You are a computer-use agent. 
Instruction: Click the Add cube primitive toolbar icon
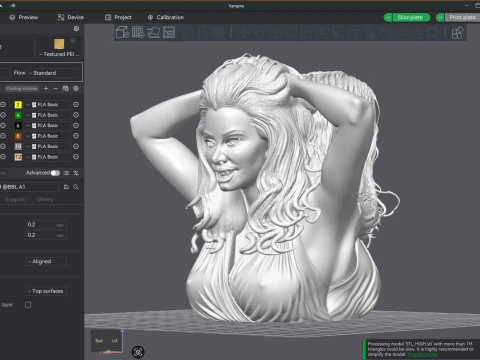coord(122,32)
